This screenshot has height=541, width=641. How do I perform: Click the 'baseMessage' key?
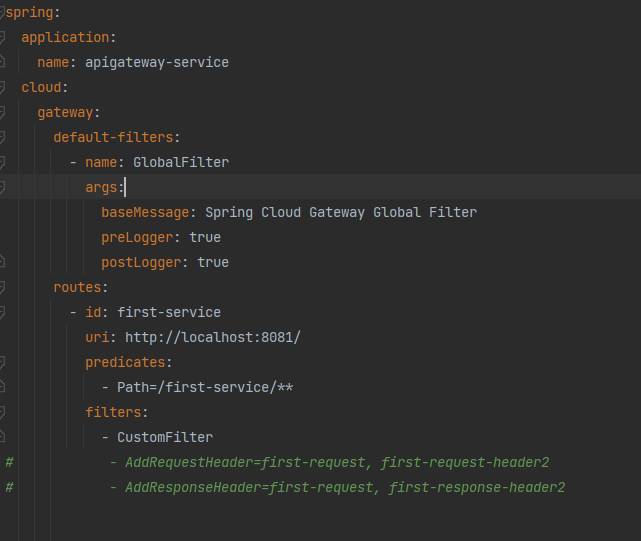[x=146, y=213]
